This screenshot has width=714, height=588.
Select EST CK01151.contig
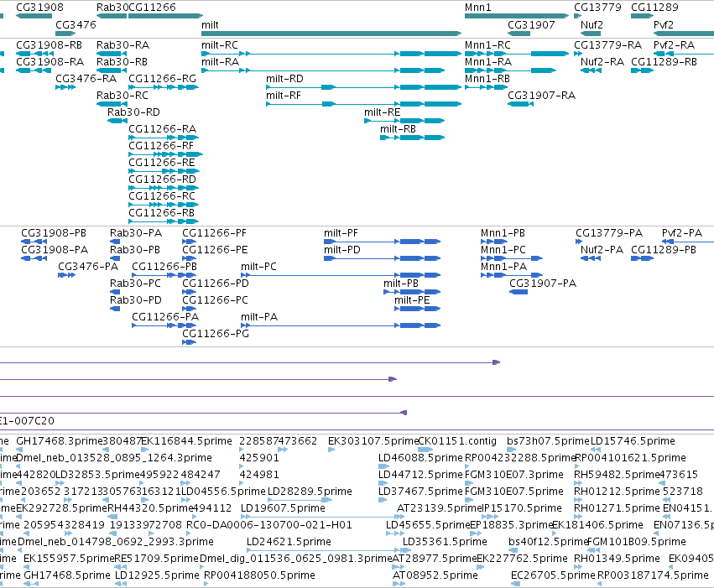pos(425,450)
